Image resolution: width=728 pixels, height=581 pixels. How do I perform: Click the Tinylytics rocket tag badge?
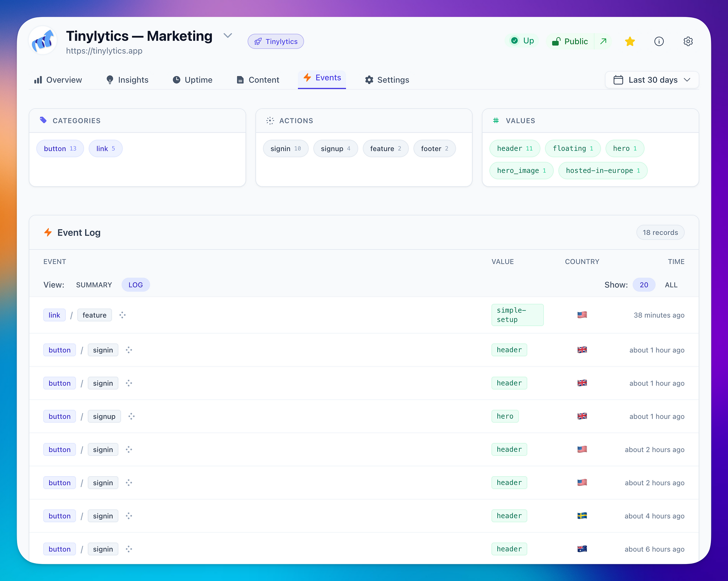276,41
